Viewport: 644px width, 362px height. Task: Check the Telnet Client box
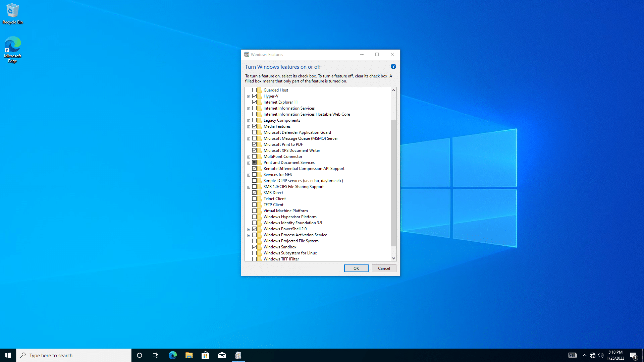coord(255,199)
